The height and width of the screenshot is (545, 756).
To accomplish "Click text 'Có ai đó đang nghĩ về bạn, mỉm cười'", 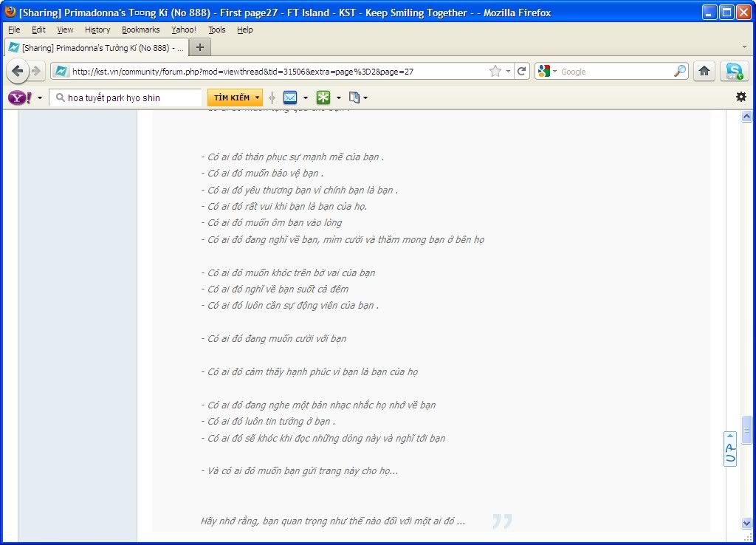I will click(x=343, y=240).
